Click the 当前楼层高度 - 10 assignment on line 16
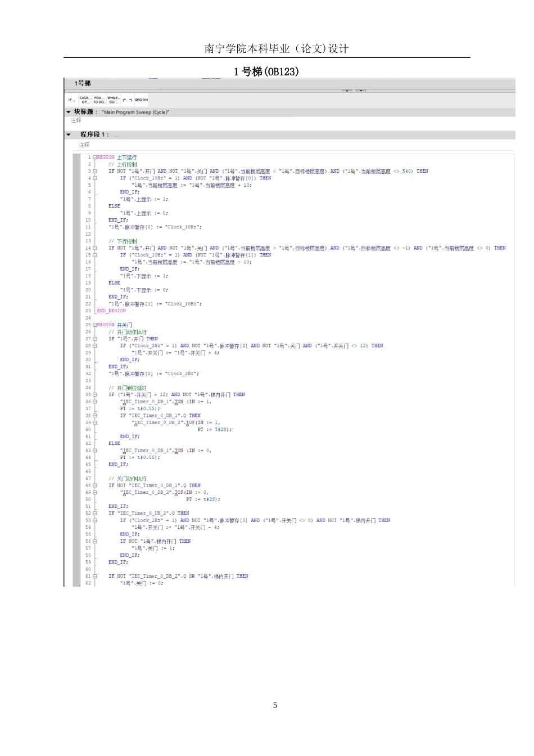Screen dimensions: 534x756 point(192,262)
